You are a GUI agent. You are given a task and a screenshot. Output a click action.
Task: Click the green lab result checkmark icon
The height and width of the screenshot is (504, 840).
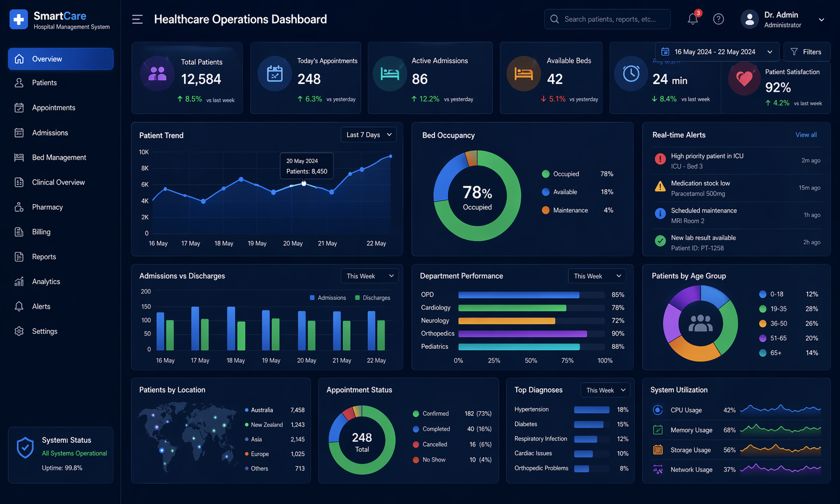[x=660, y=241]
